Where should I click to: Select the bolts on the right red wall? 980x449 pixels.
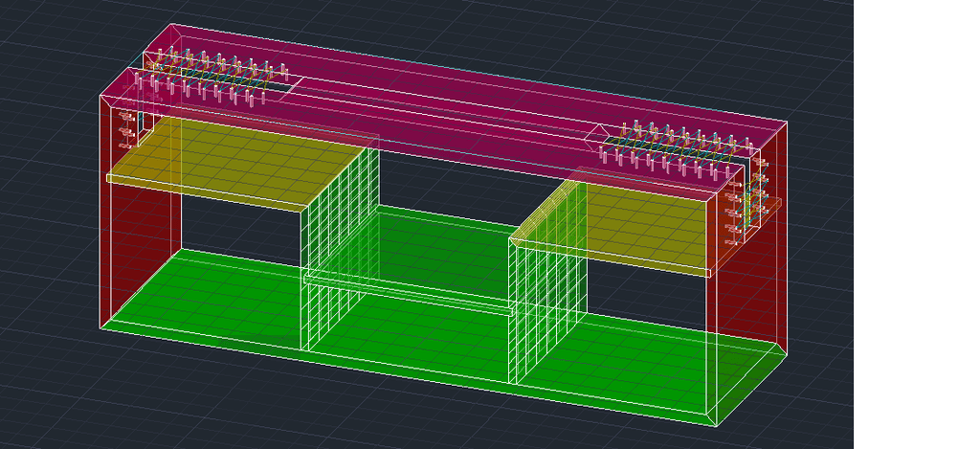pos(746,200)
